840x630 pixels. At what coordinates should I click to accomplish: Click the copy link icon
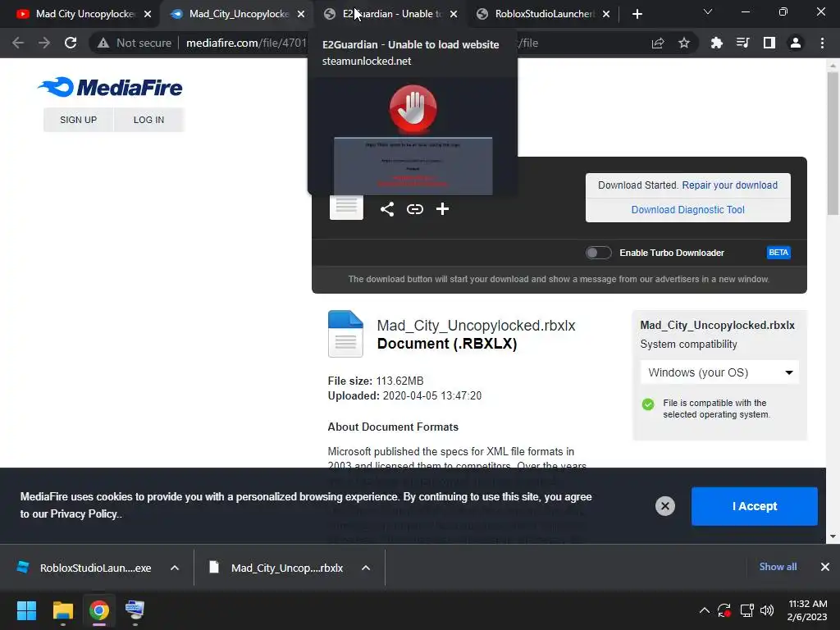pos(414,209)
